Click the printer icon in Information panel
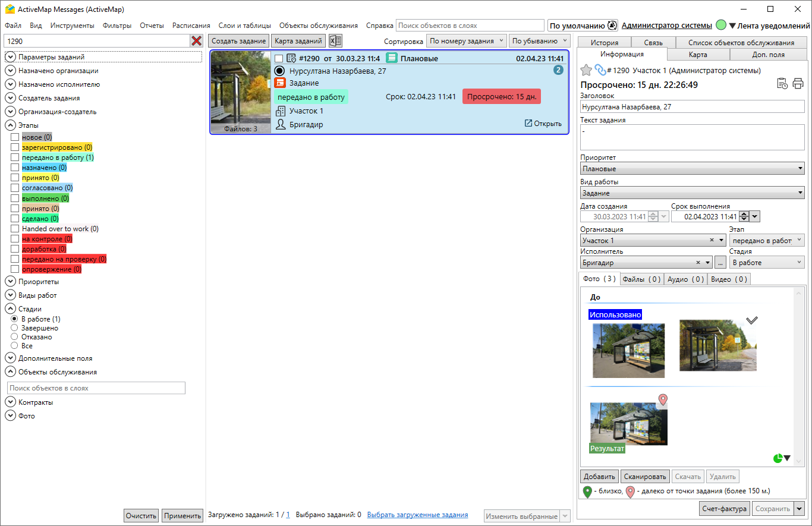 tap(798, 84)
